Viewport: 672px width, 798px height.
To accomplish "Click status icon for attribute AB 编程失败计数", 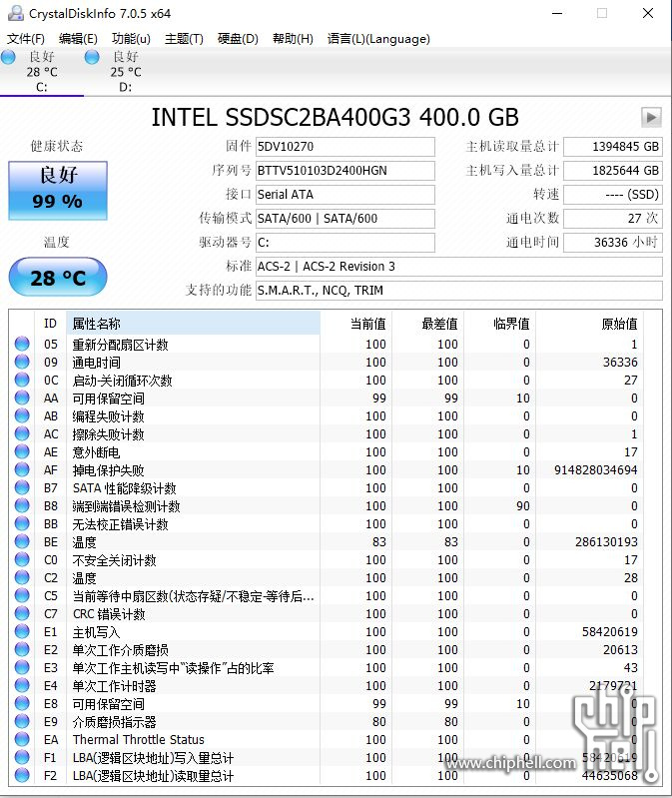I will pos(22,415).
